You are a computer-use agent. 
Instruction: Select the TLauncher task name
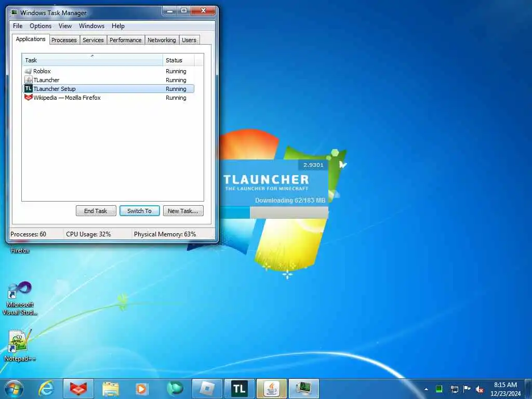[x=46, y=80]
